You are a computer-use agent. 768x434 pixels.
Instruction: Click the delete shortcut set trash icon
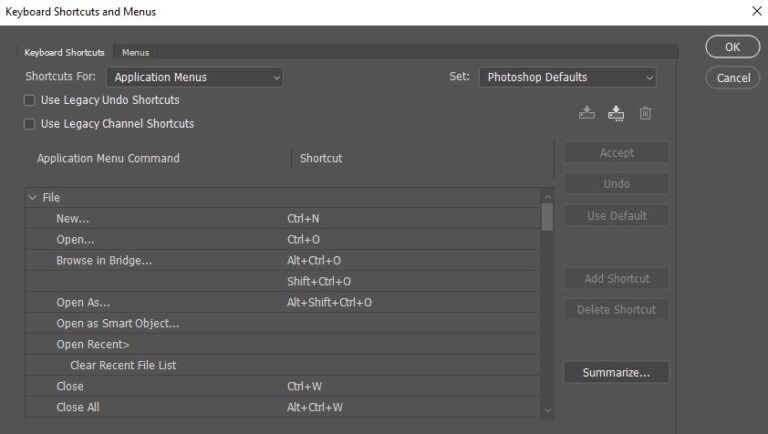645,113
